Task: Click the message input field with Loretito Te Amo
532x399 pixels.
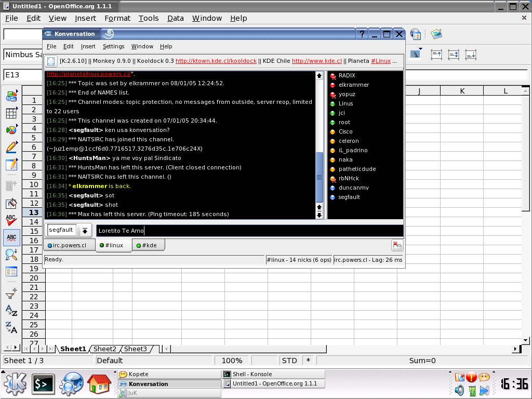Action: click(x=250, y=231)
